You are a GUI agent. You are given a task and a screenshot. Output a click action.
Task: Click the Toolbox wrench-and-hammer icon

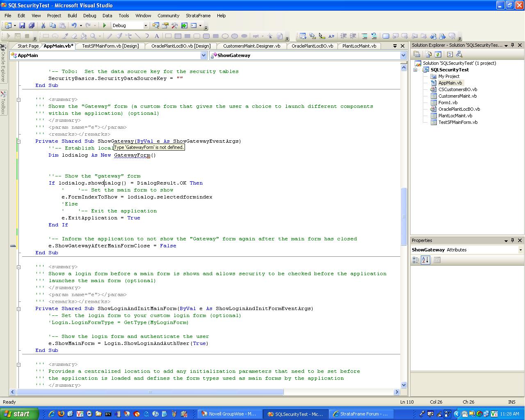click(x=175, y=25)
